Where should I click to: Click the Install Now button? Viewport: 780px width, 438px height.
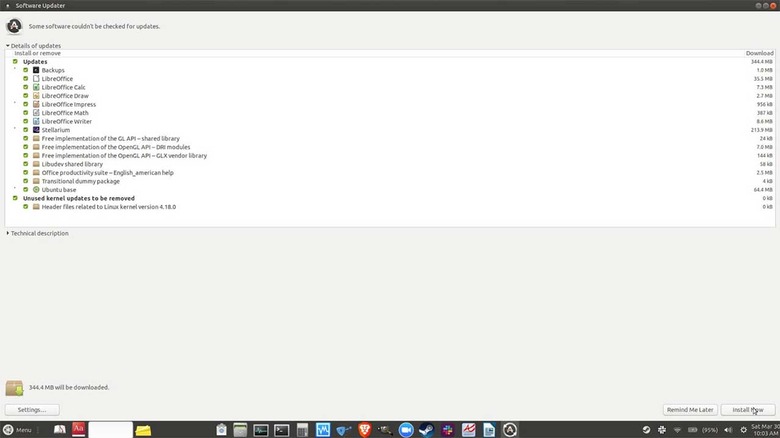pyautogui.click(x=748, y=410)
